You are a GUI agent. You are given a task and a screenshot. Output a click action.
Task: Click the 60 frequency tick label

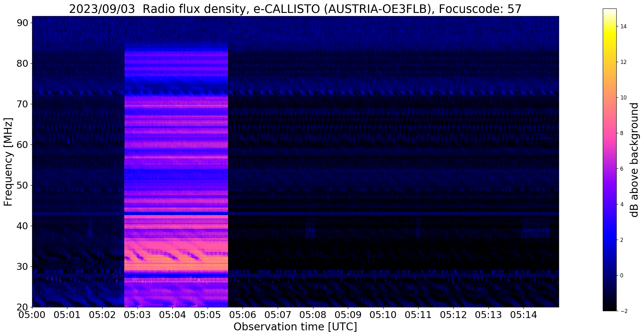pos(22,145)
